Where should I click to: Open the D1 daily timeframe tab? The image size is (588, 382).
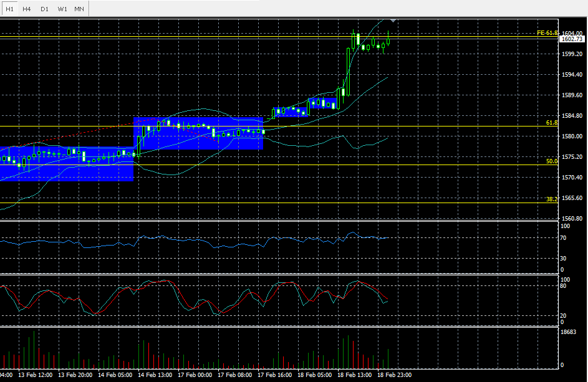click(44, 9)
